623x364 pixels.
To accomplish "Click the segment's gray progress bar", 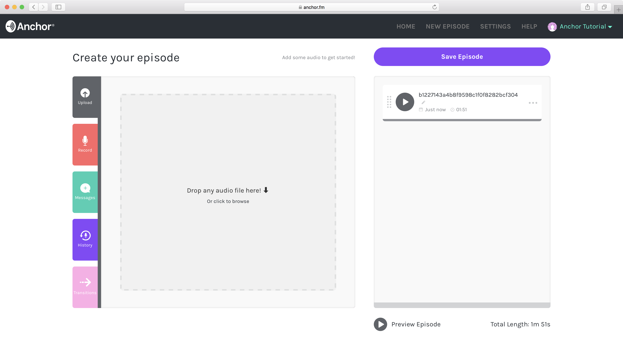I will [x=462, y=120].
